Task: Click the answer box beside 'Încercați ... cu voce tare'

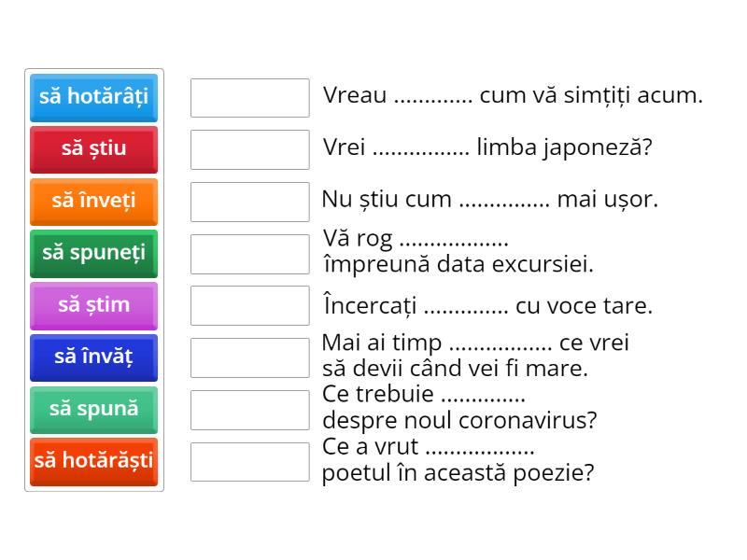Action: coord(248,304)
